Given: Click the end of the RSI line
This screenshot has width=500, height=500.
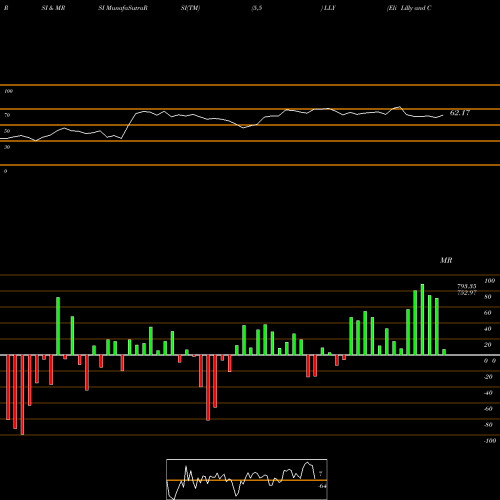Looking at the screenshot, I should click(x=443, y=115).
